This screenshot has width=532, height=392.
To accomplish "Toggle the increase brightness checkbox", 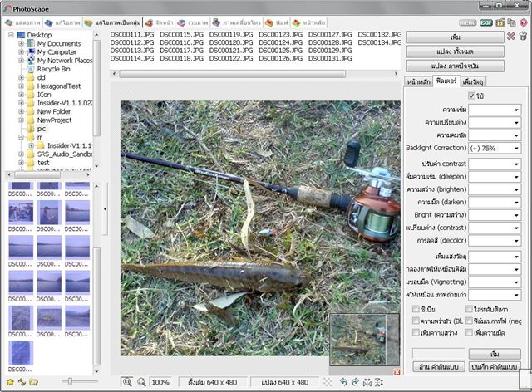I will pos(416,332).
